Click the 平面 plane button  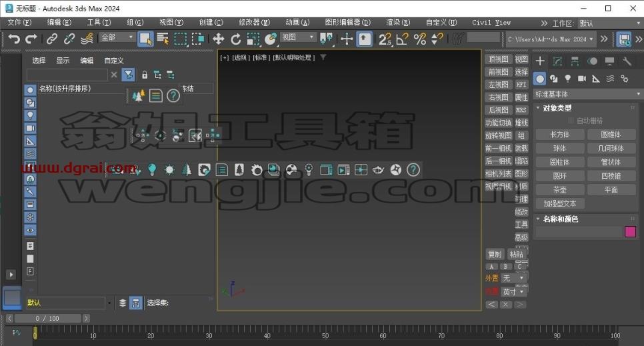(x=611, y=190)
